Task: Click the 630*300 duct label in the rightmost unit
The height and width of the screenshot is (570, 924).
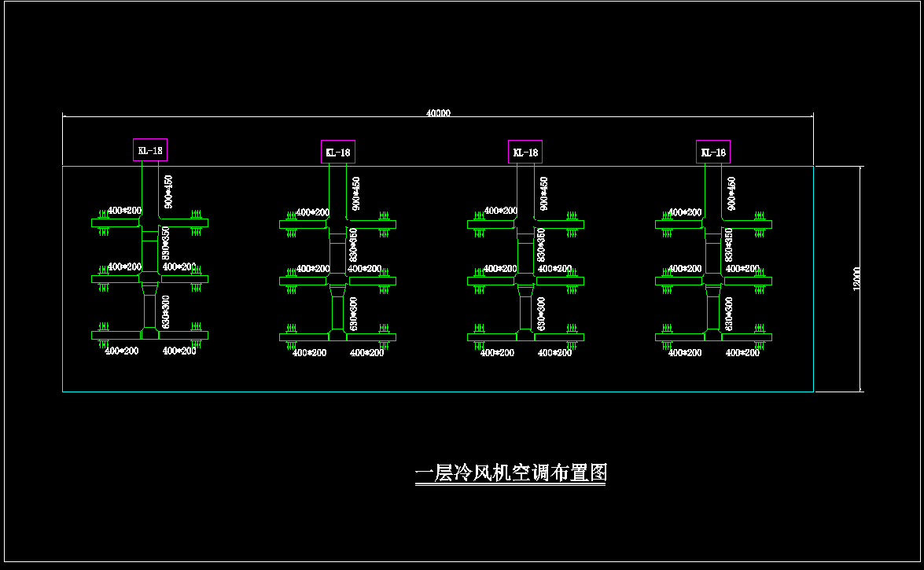Action: tap(729, 314)
